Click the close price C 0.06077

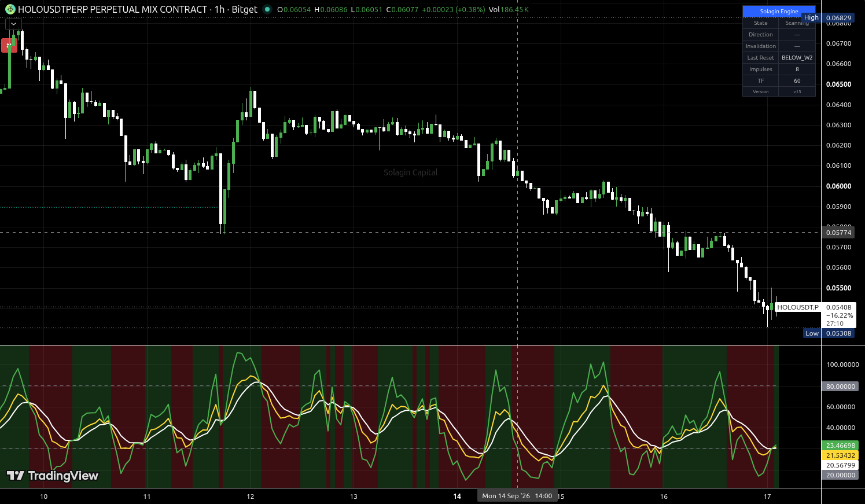(x=402, y=10)
